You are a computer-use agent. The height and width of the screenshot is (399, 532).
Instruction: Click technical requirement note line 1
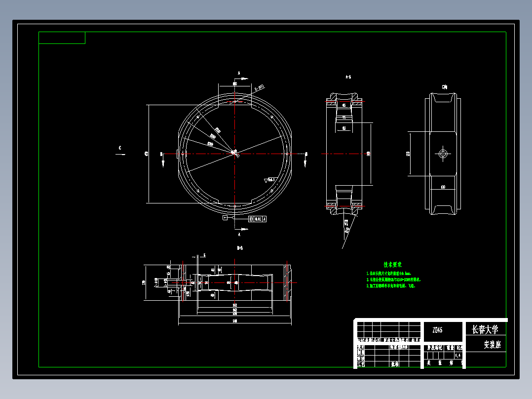coord(389,274)
